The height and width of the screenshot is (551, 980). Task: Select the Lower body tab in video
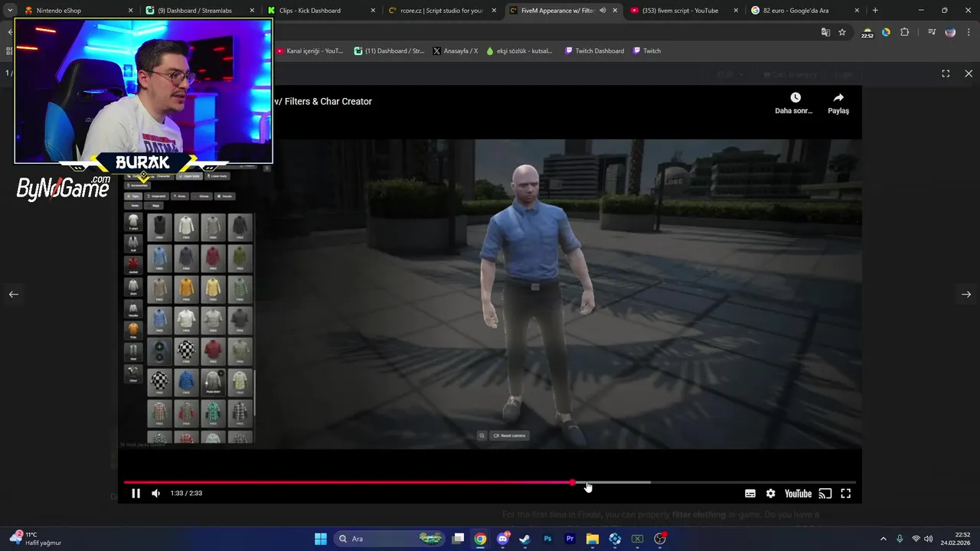pyautogui.click(x=217, y=176)
